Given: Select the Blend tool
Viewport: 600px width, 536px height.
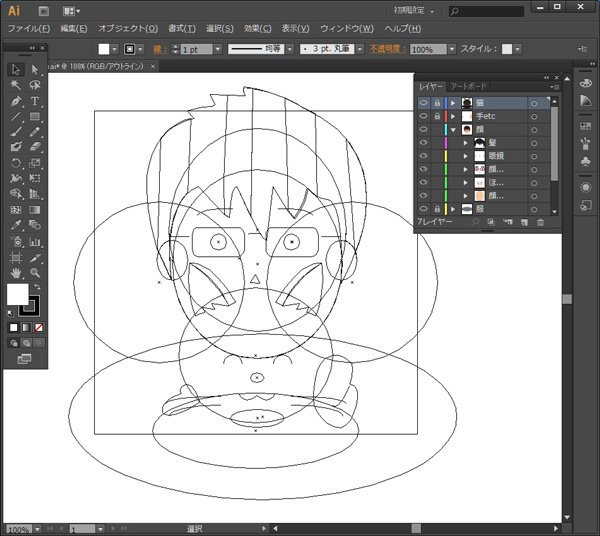Looking at the screenshot, I should [35, 225].
